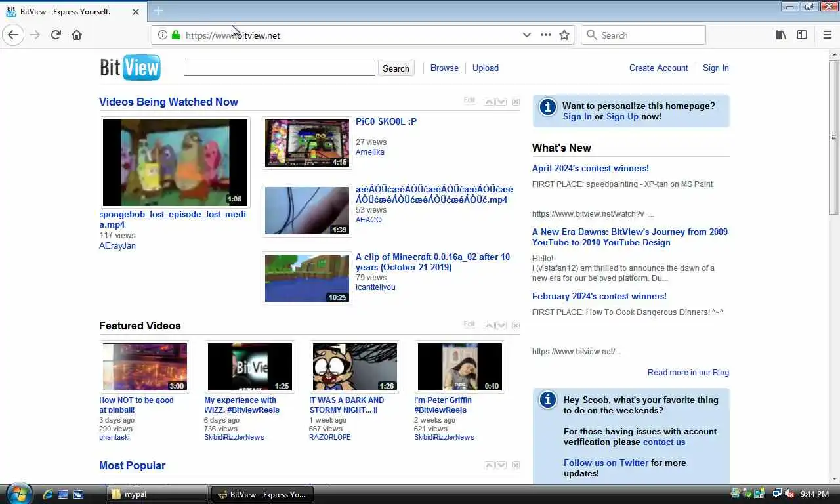Open the browser home page icon
840x504 pixels.
tap(77, 35)
